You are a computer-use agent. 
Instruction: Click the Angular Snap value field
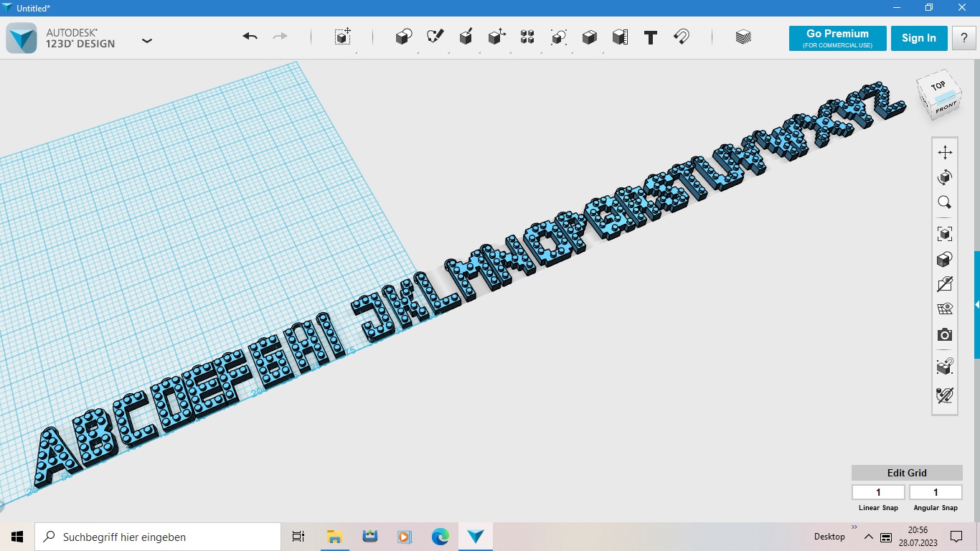pyautogui.click(x=936, y=492)
